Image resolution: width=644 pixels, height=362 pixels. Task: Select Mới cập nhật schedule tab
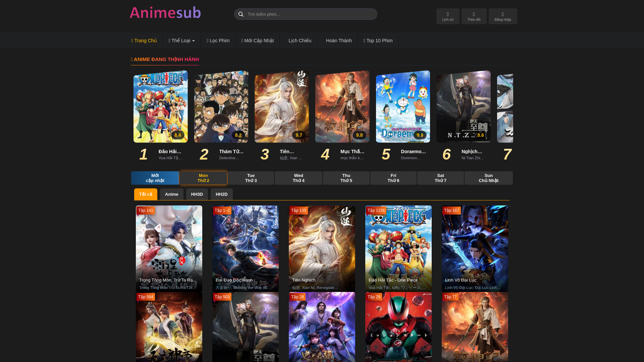point(155,178)
